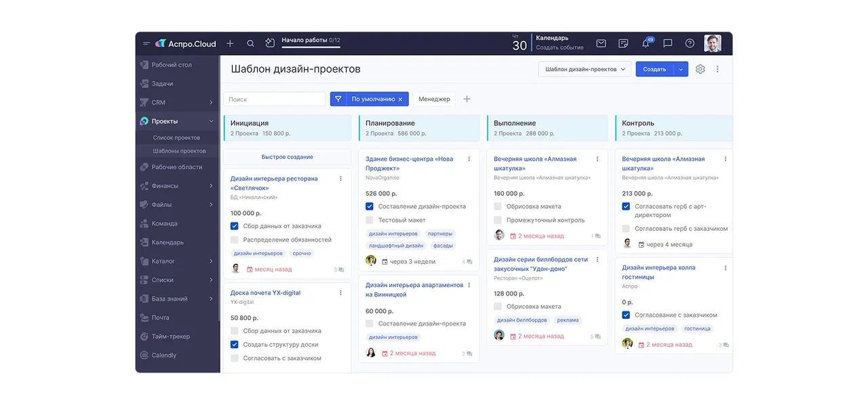Open the search magnifier icon
868x405 pixels.
point(250,43)
